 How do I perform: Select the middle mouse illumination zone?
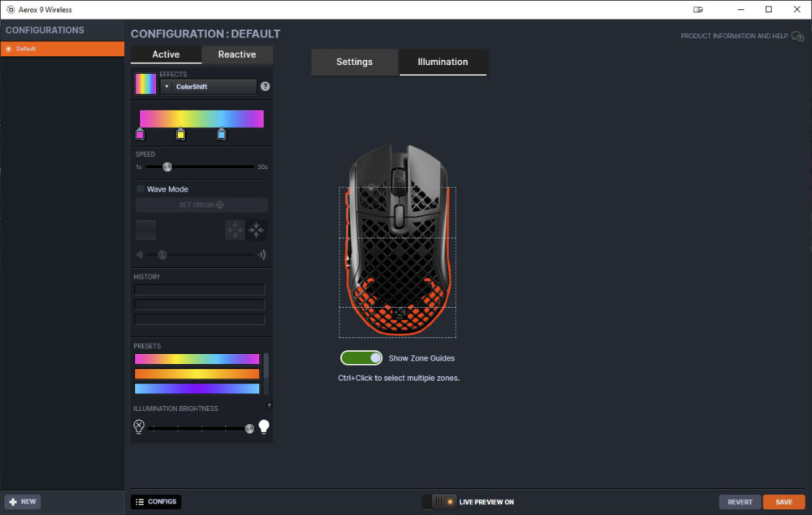click(x=398, y=272)
